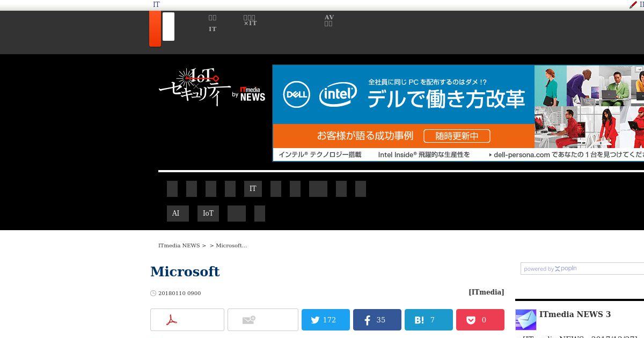The height and width of the screenshot is (338, 644).
Task: Click the popIn logo
Action: point(566,269)
